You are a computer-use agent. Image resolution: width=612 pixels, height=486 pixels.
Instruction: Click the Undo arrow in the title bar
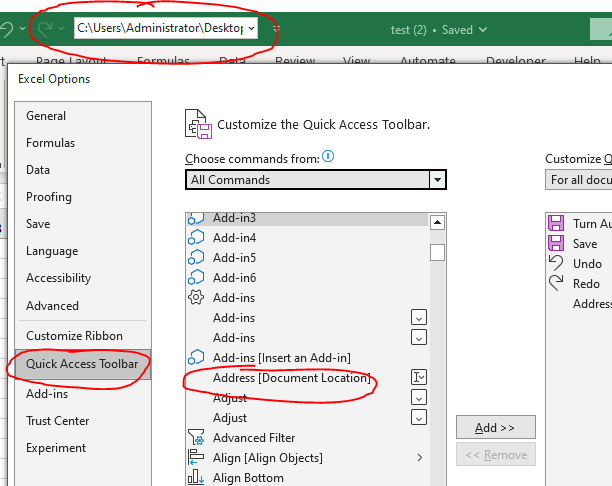pyautogui.click(x=6, y=29)
